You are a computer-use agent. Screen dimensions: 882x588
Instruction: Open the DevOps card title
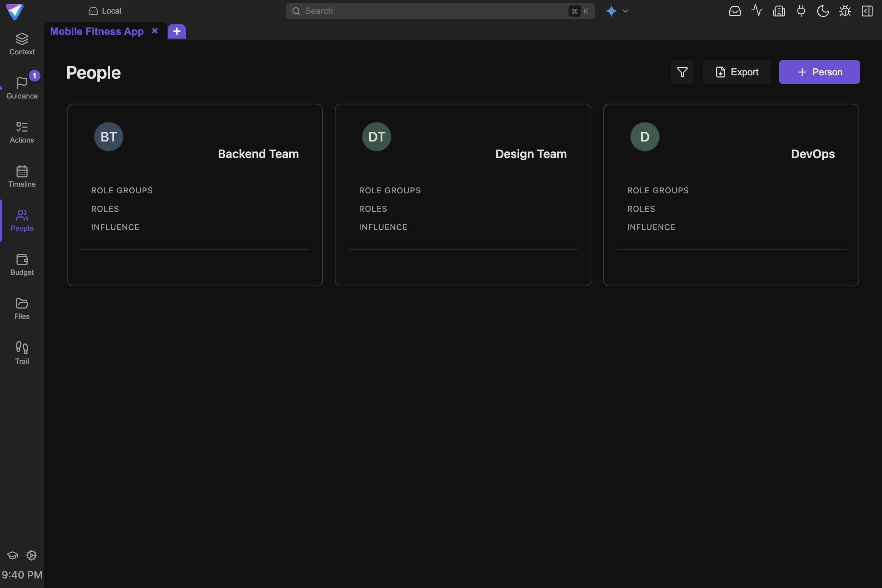point(813,154)
